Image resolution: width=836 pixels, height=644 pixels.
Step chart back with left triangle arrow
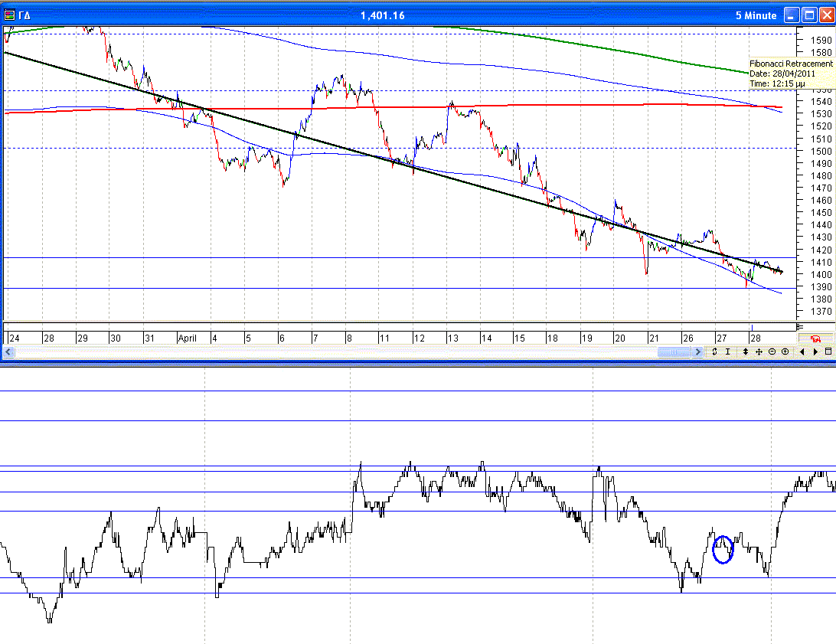coord(802,351)
